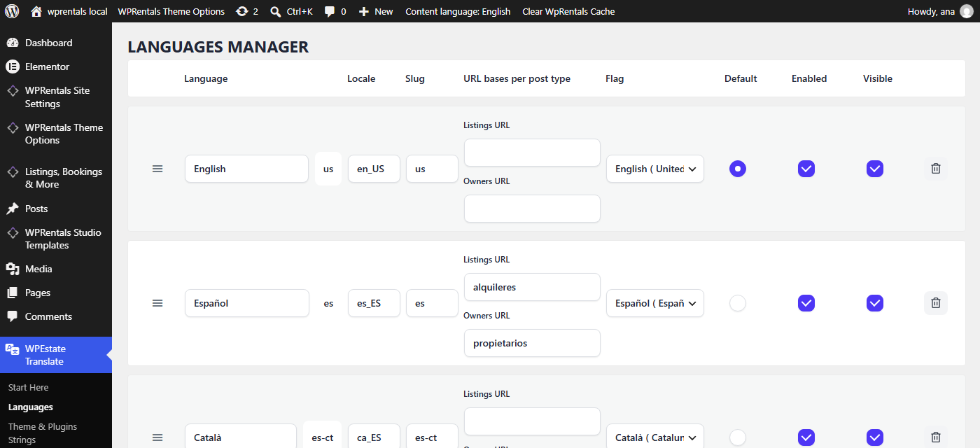The height and width of the screenshot is (448, 980).
Task: Click the WPRentals Studio Templates diamond icon
Action: coord(13,232)
